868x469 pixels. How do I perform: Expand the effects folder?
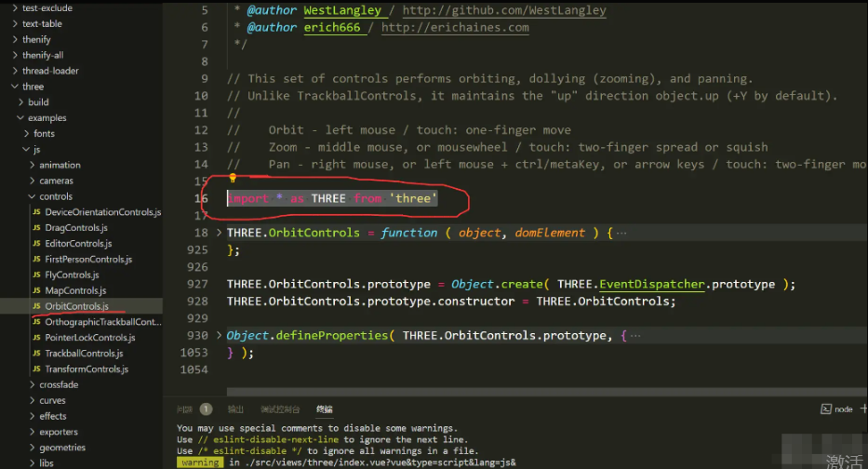point(32,416)
